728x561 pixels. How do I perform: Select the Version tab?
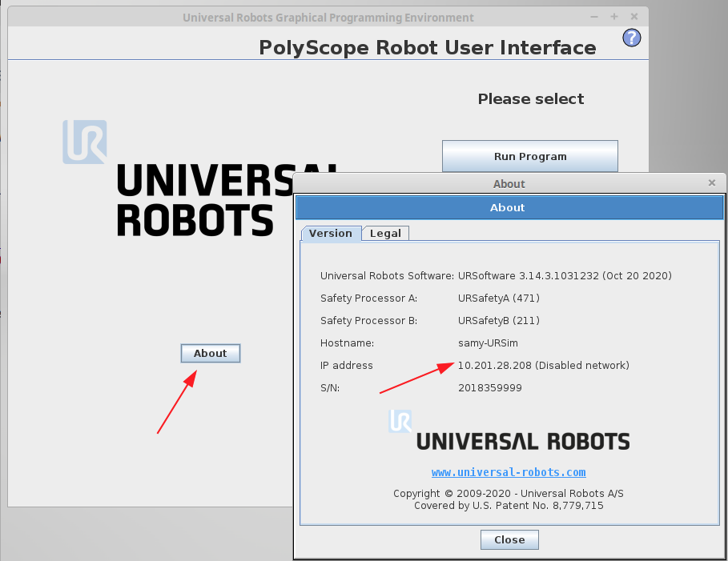coord(331,233)
